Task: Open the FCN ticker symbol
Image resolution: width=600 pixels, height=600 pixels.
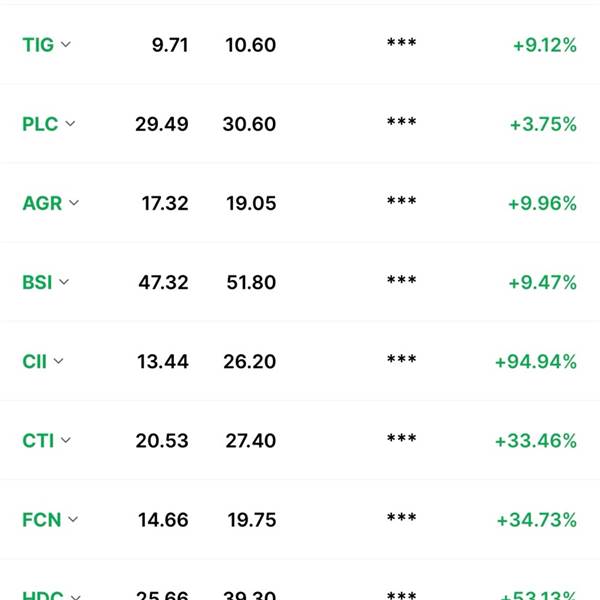Action: click(41, 520)
